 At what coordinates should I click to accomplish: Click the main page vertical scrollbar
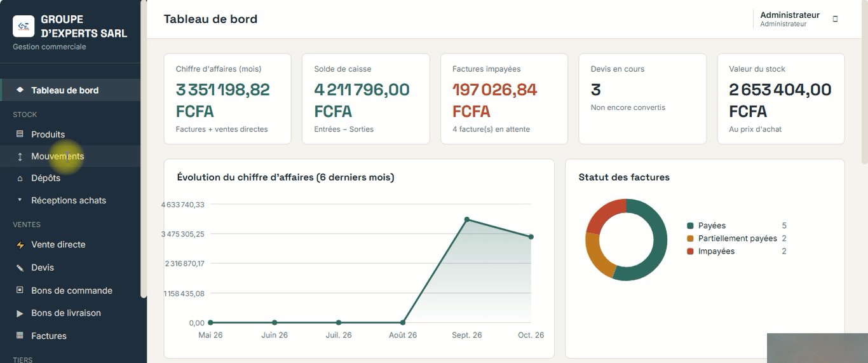pyautogui.click(x=864, y=83)
